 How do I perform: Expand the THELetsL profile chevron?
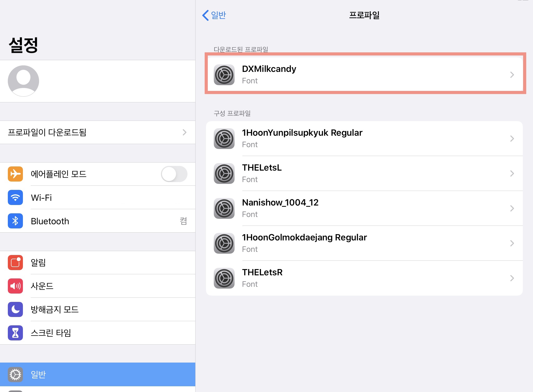click(512, 173)
